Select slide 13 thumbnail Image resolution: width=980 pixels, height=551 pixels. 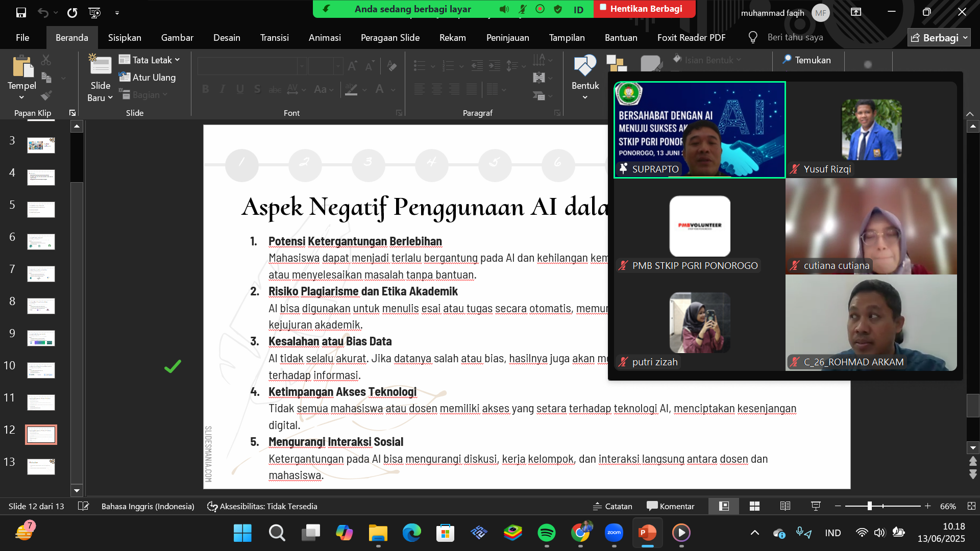click(x=41, y=467)
